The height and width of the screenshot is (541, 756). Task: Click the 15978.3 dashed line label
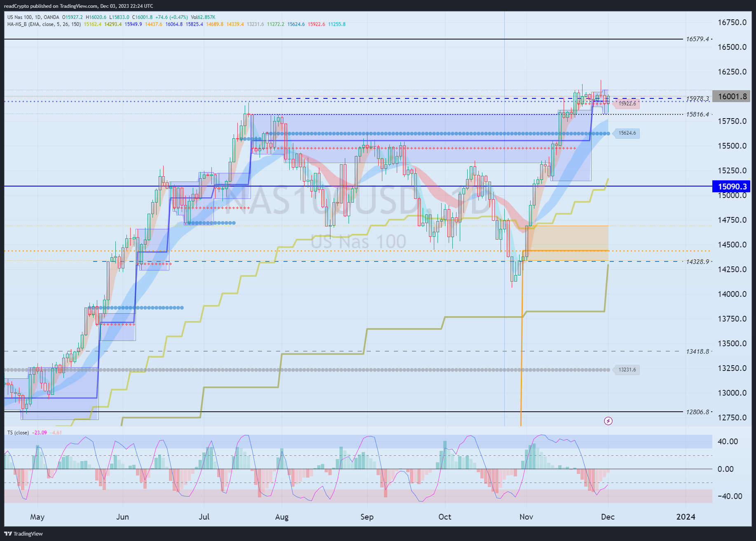click(697, 99)
